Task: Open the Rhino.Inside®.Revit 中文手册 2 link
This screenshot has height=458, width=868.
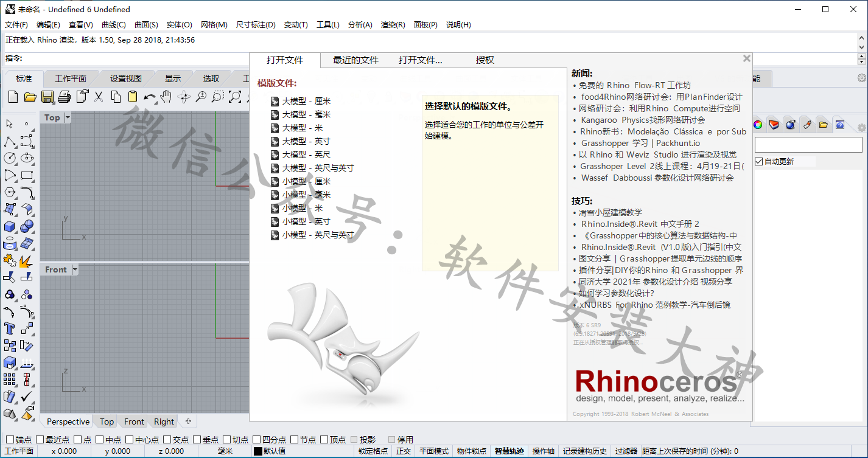Action: click(640, 224)
